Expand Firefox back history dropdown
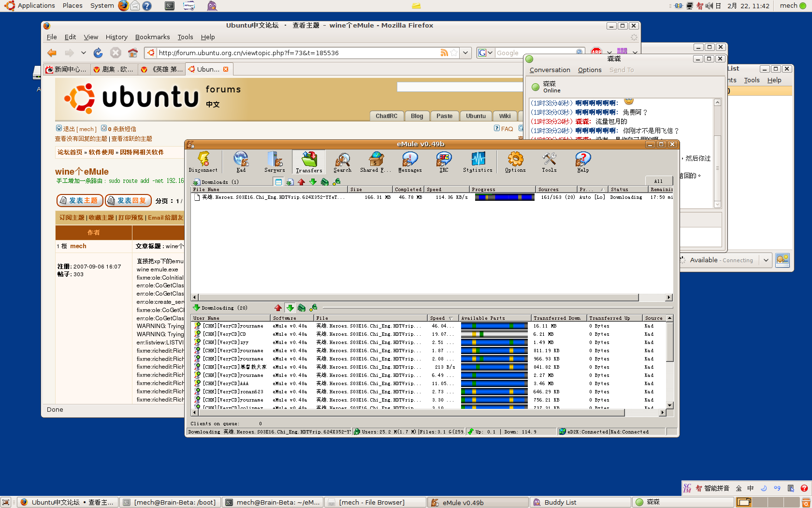 click(83, 53)
